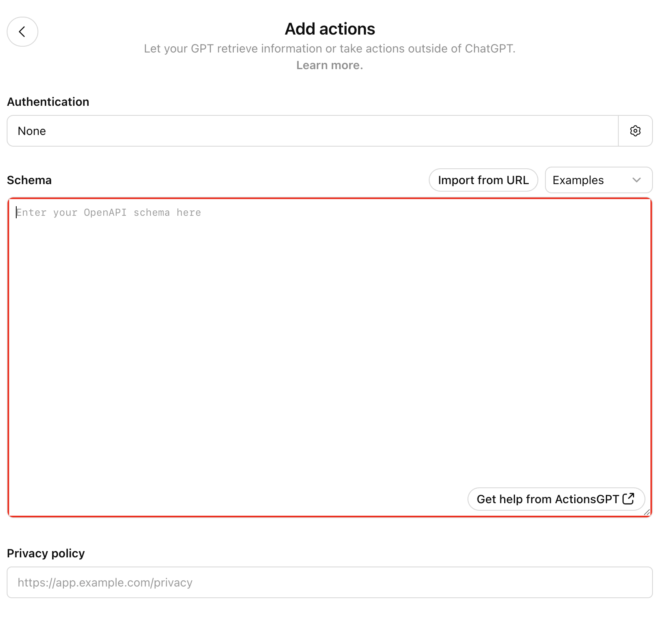Select the back chevron to leave Add actions

point(22,32)
